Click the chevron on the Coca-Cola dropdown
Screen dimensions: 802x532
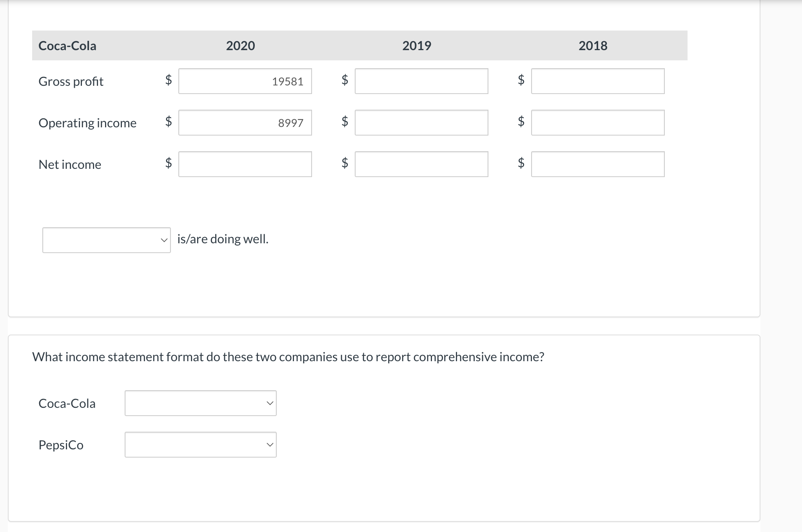pos(270,403)
